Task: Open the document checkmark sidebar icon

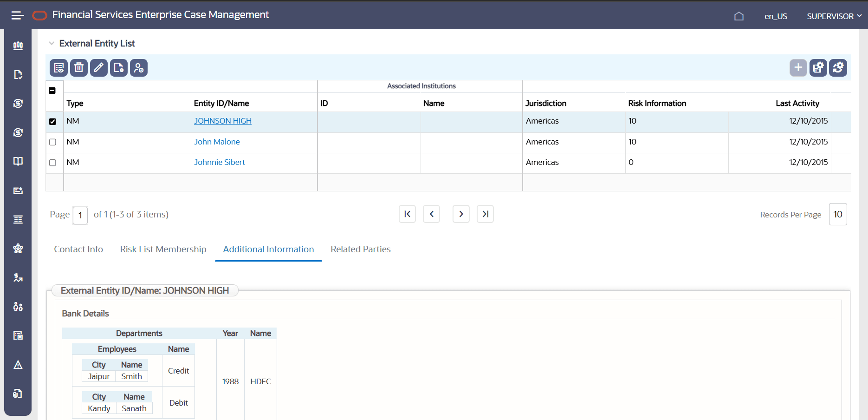Action: [18, 75]
